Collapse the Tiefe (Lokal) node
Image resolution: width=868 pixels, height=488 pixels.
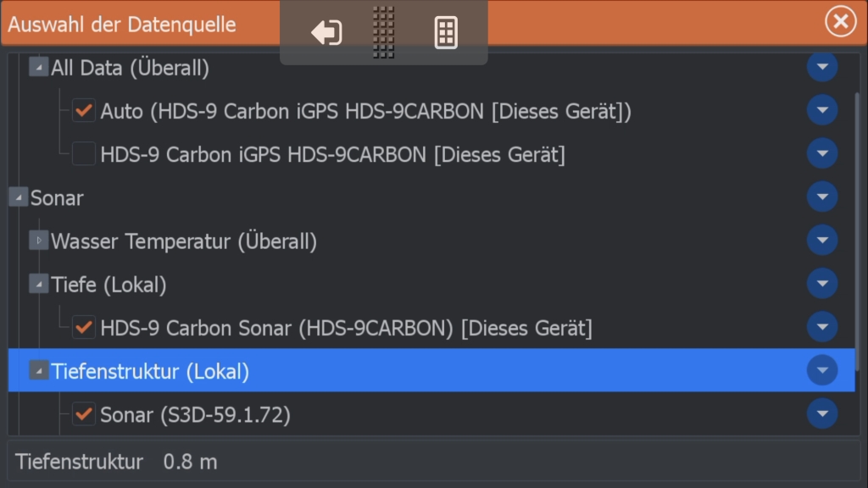pyautogui.click(x=38, y=284)
